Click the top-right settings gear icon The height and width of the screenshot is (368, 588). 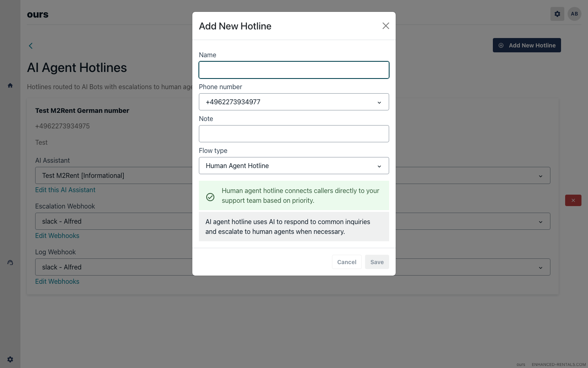[557, 14]
